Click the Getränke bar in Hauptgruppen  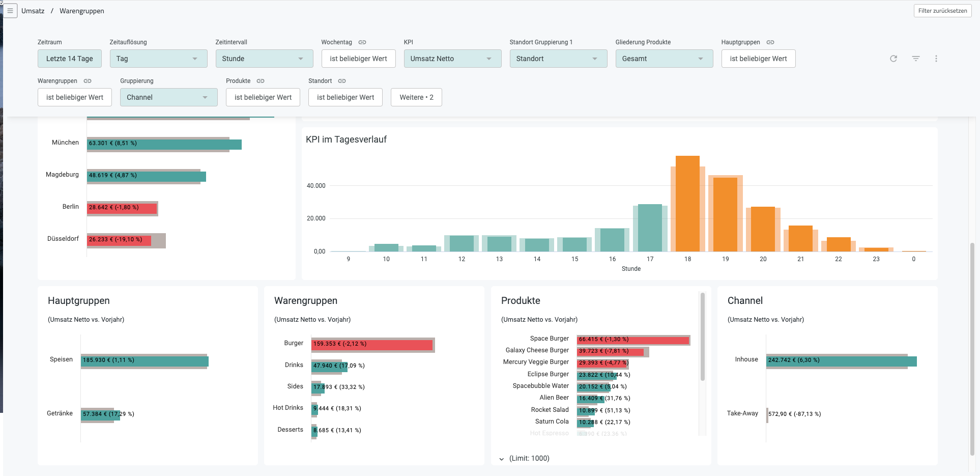point(101,415)
